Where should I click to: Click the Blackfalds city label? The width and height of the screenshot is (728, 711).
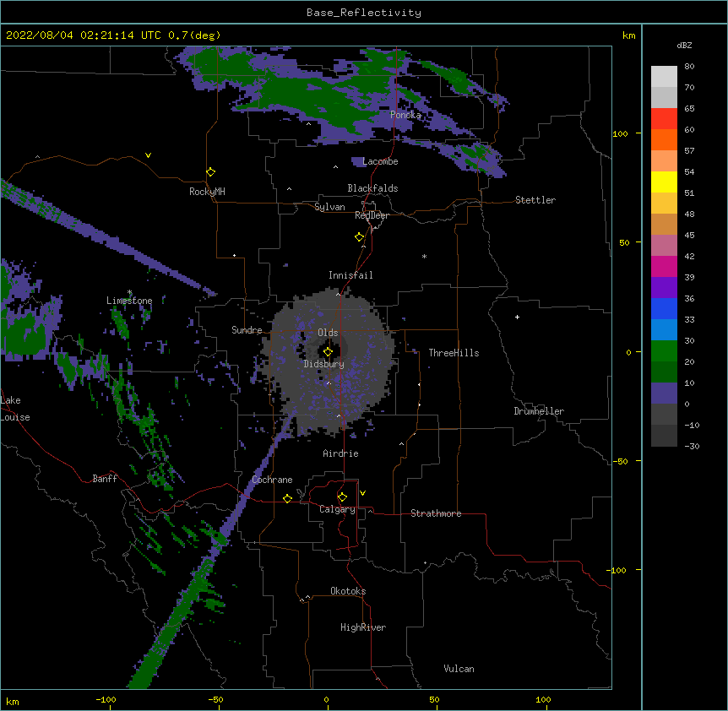point(372,188)
